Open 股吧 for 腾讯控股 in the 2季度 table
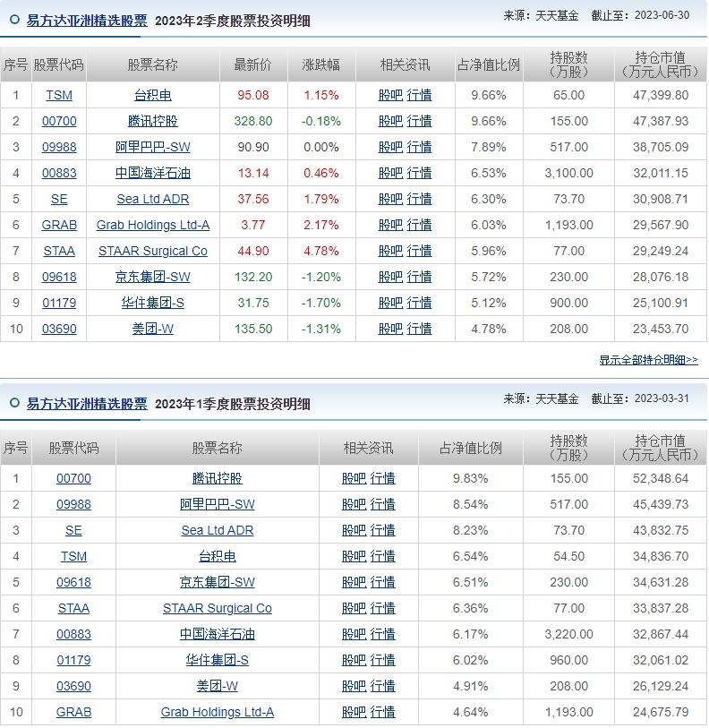The width and height of the screenshot is (709, 728). pos(389,121)
